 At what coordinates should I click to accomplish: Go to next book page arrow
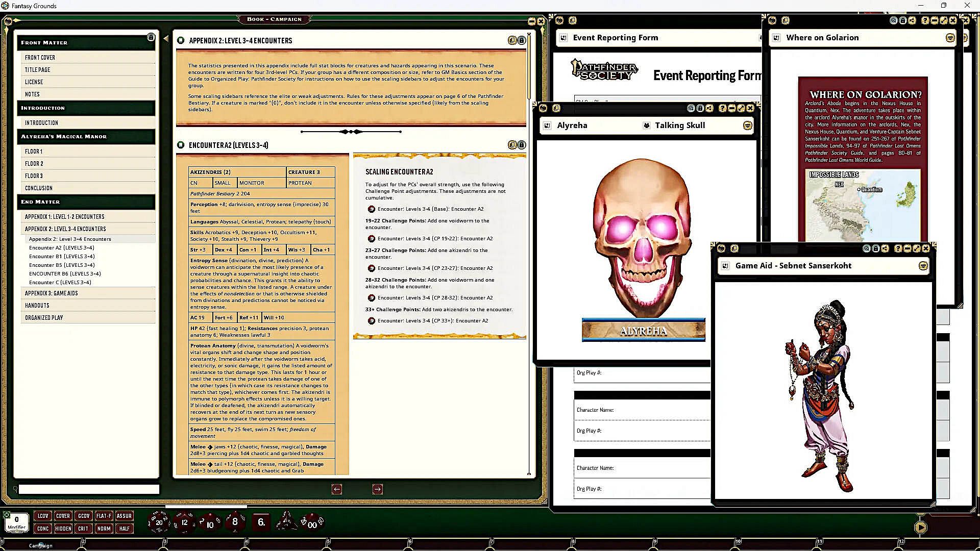(x=377, y=489)
